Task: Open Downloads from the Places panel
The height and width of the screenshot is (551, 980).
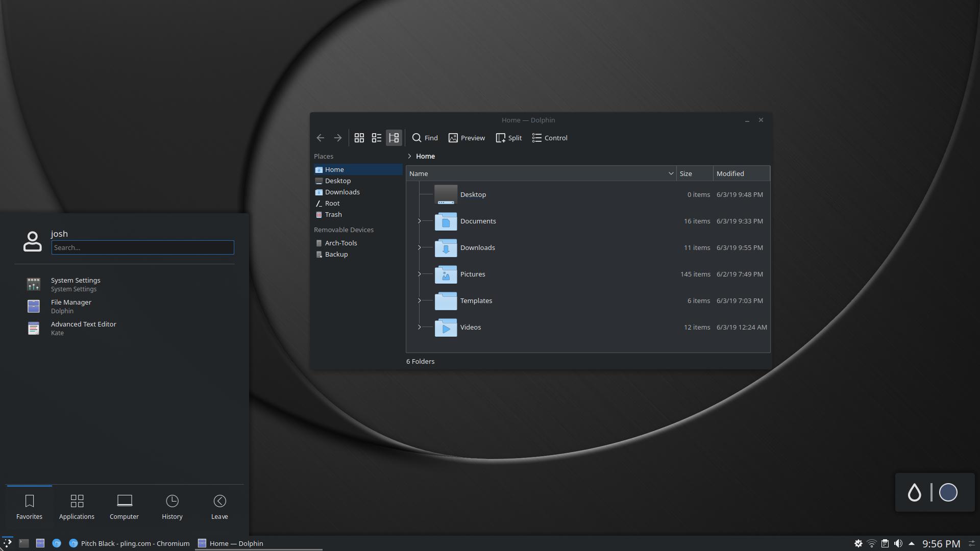Action: 358,192
